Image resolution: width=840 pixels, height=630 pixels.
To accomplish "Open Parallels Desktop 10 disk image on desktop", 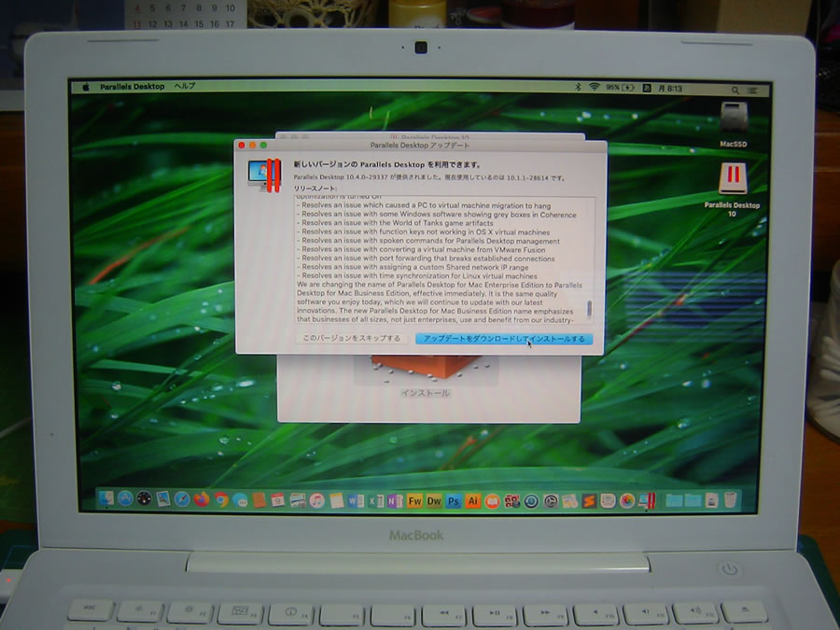I will (733, 189).
